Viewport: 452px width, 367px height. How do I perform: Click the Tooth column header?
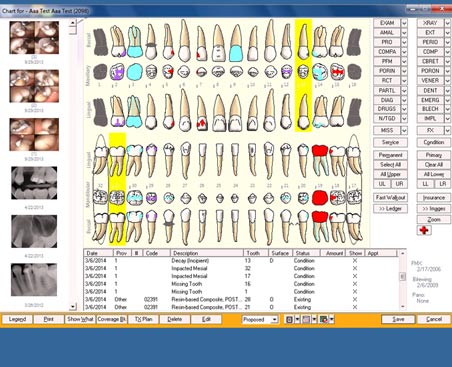point(256,253)
